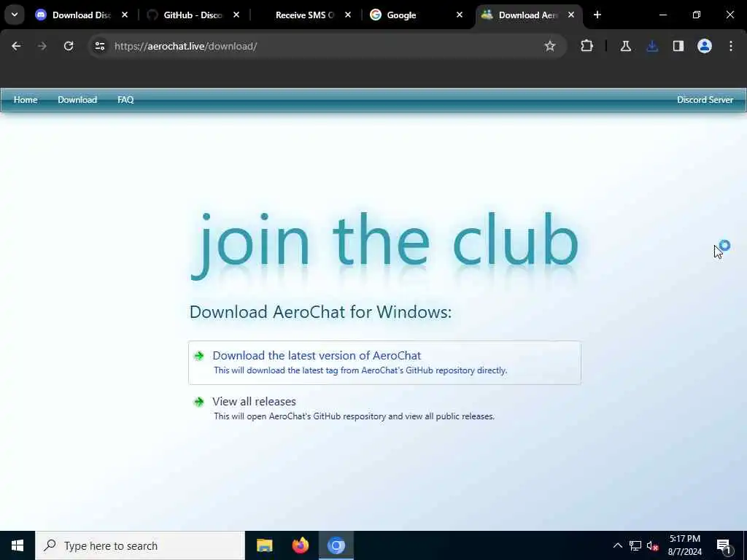Screen dimensions: 747x560
Task: Open the Discord Server link
Action: click(705, 100)
